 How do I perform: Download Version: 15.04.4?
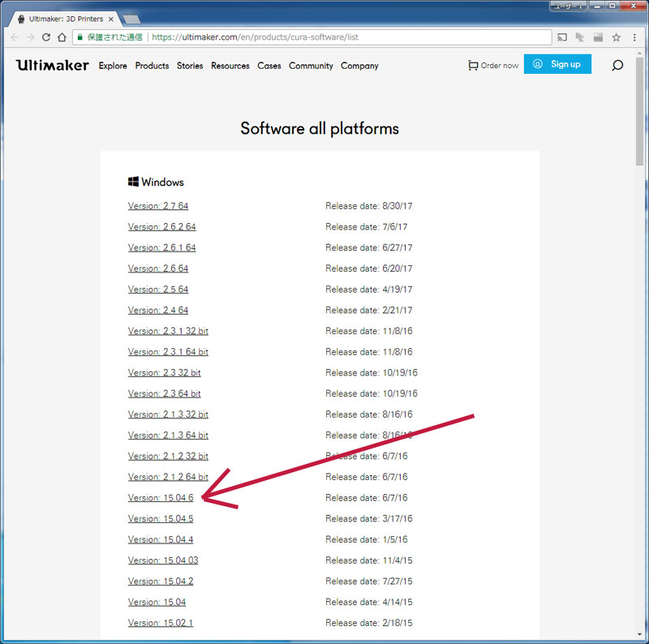point(161,539)
